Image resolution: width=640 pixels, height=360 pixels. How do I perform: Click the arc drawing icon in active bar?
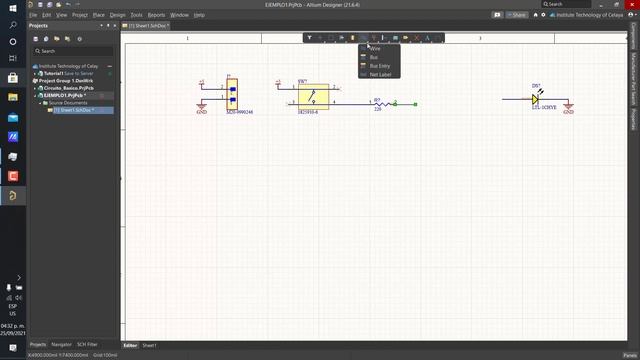pos(438,38)
